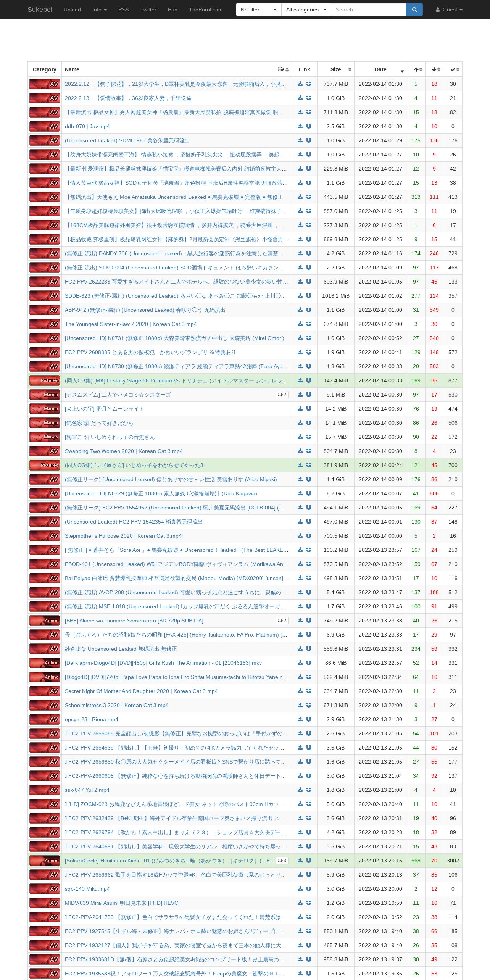The image size is (490, 980).
Task: Open magnet link for ddh-070 | Jav.mp4
Action: pyautogui.click(x=309, y=126)
